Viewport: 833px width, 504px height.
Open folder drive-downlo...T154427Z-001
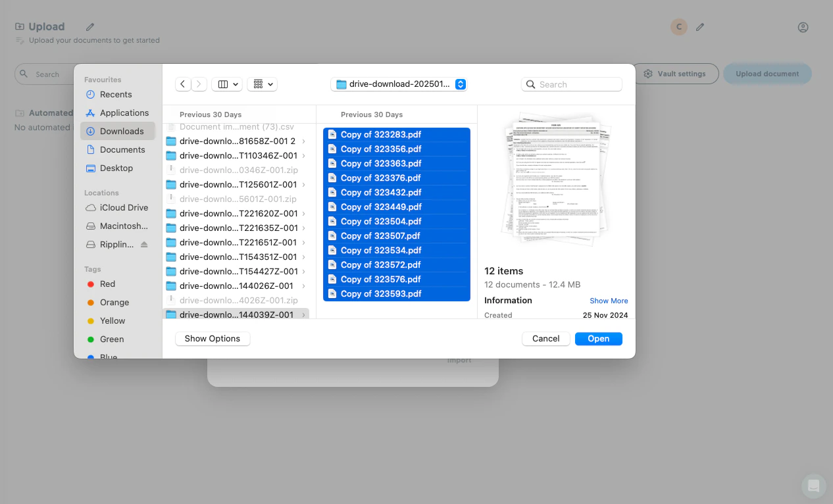pos(236,271)
